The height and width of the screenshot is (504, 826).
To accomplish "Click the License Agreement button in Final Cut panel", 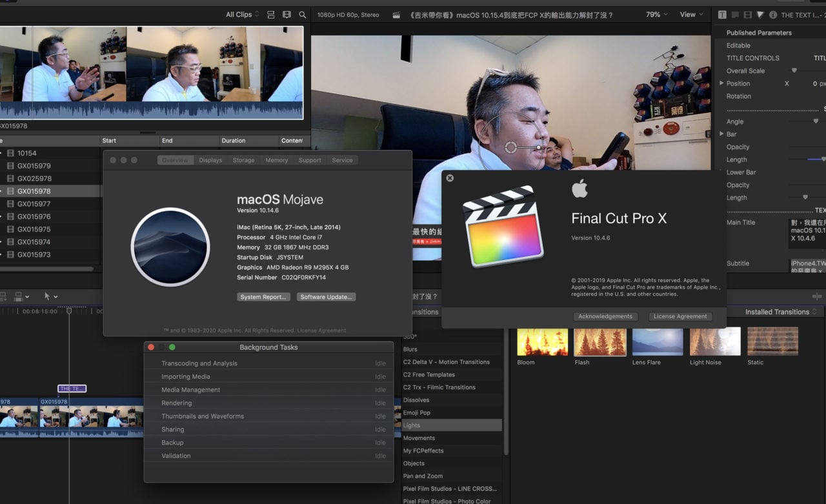I will click(680, 316).
